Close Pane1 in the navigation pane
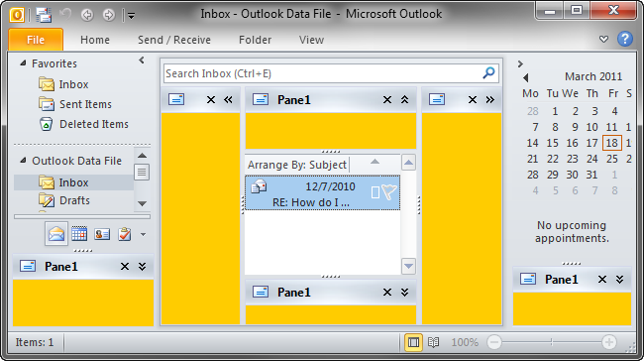Image resolution: width=644 pixels, height=361 pixels. [125, 267]
